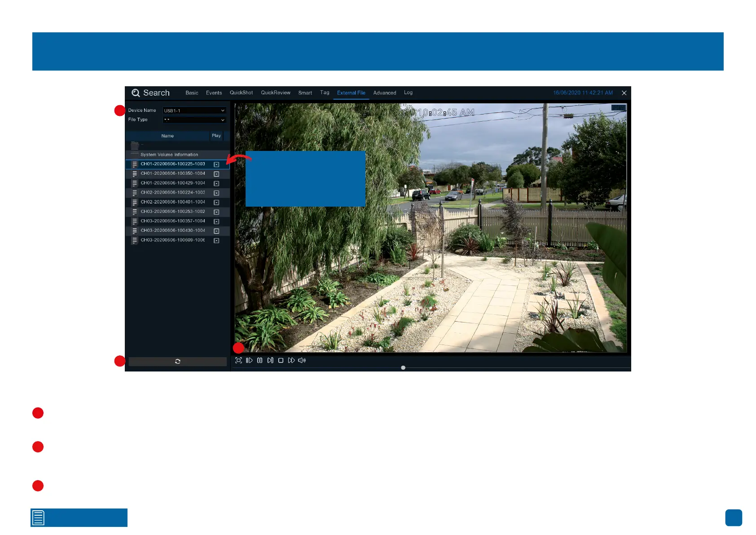Screen dimensions: 756x535
Task: Refresh the external file list
Action: 177,362
